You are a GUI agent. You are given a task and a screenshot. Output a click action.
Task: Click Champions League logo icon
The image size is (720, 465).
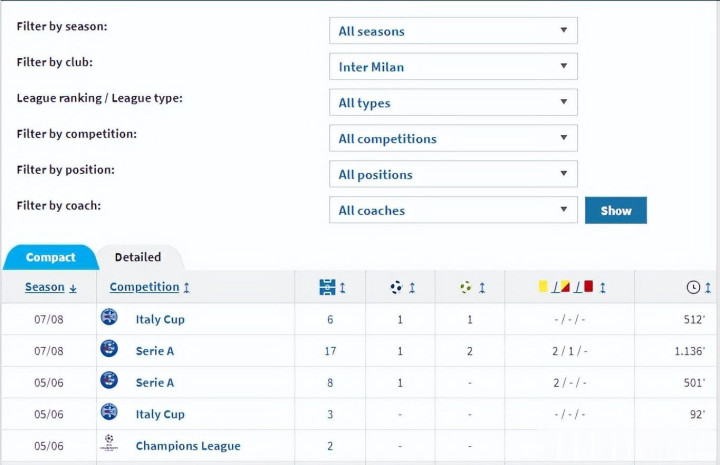109,445
